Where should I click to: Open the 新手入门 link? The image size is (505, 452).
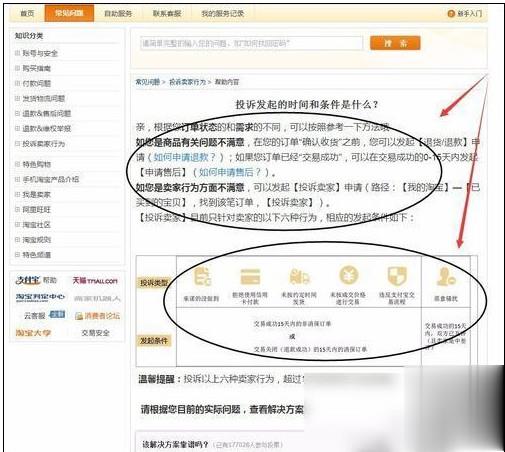[x=470, y=14]
